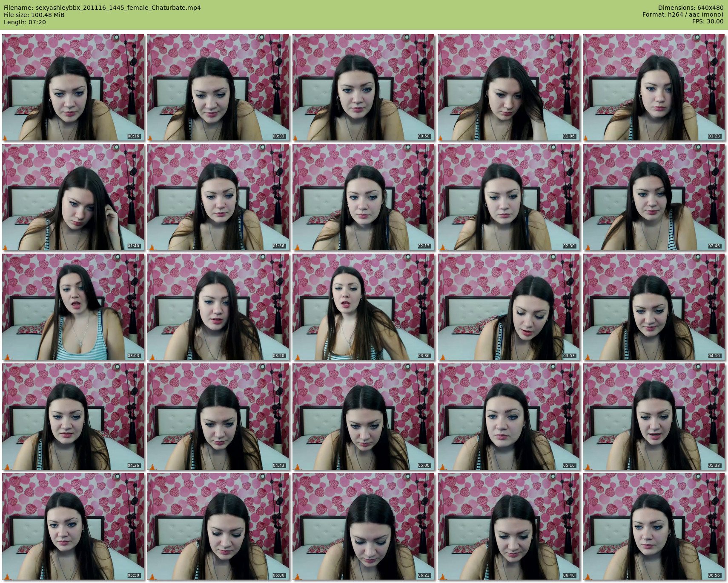This screenshot has width=728, height=583.
Task: Click the frame stamped 05:00
Action: [364, 417]
